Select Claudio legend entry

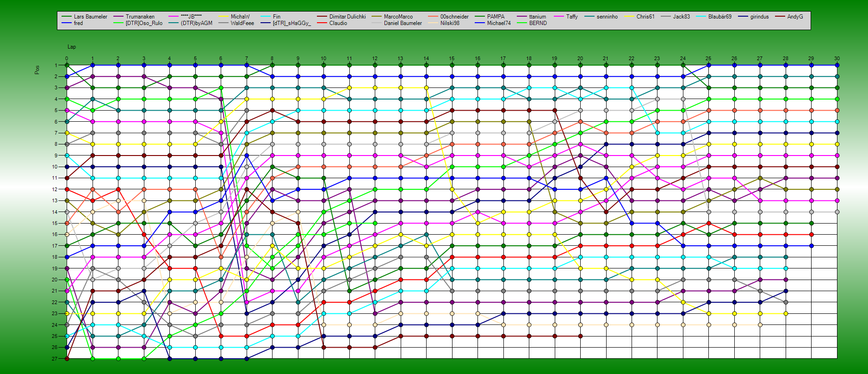(338, 23)
